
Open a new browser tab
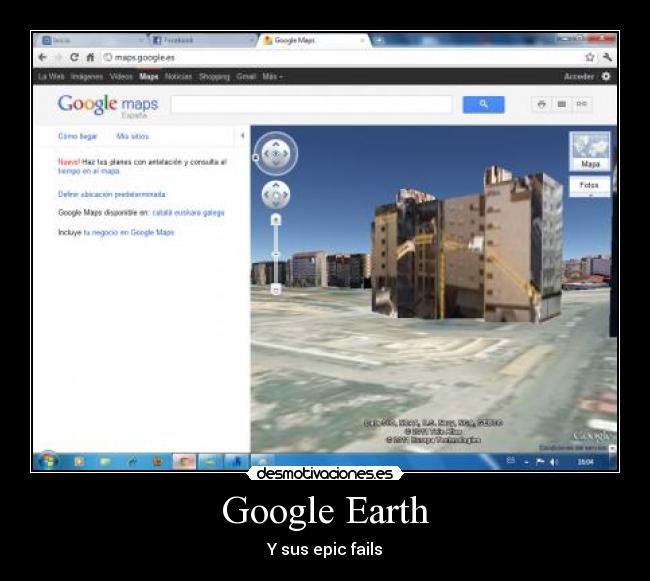(378, 40)
